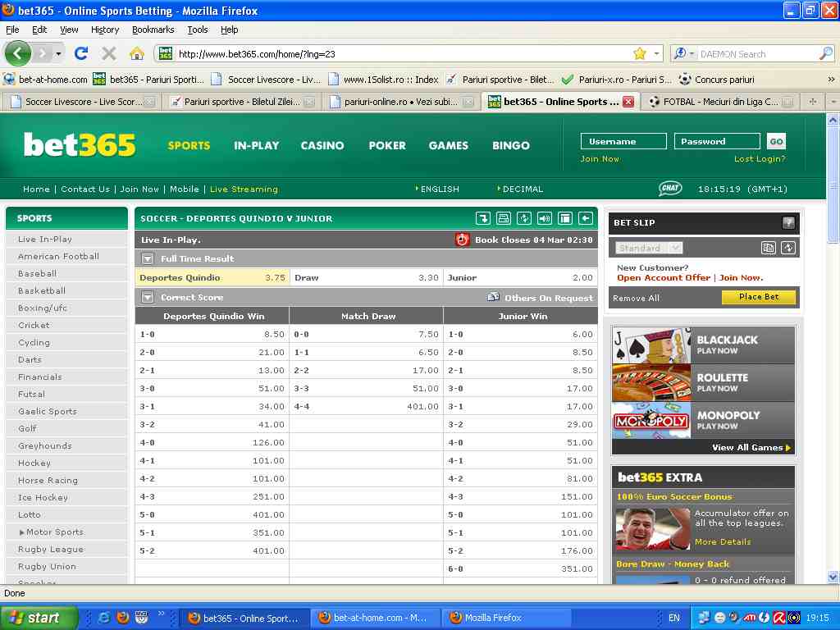Click the bet slip copy documents icon

click(x=768, y=248)
